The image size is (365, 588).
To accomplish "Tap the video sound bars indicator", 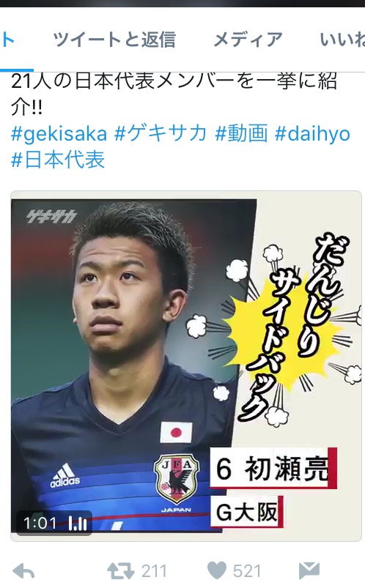I will 78,524.
